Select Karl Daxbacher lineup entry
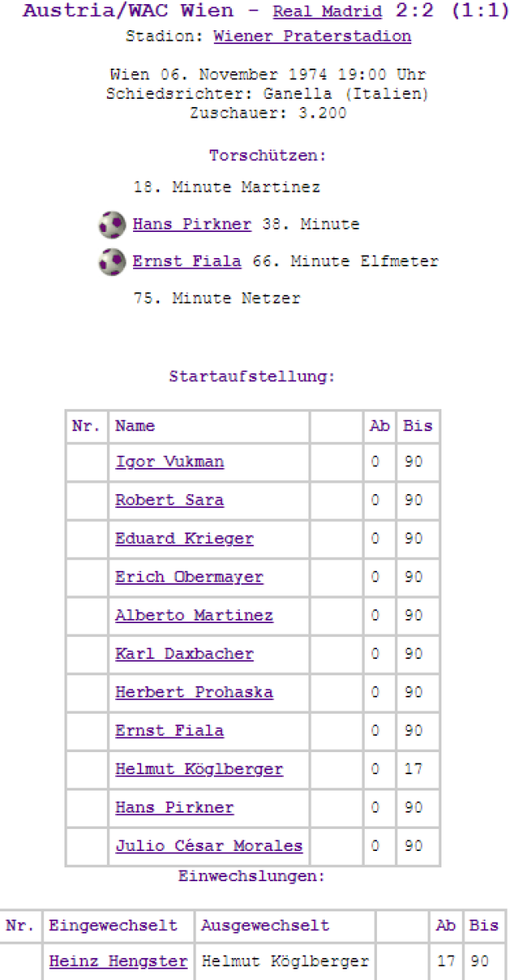The image size is (510, 980). 184,654
